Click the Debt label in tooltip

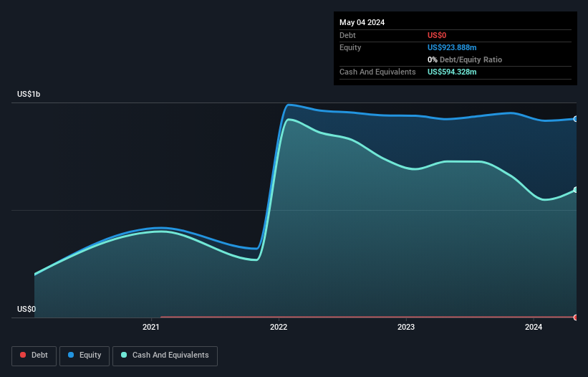coord(347,35)
